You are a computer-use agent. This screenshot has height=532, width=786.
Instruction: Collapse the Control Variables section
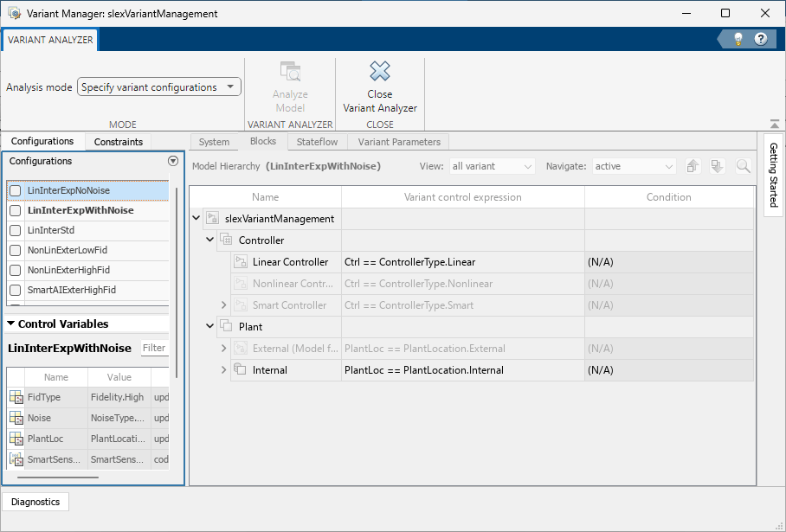click(10, 324)
